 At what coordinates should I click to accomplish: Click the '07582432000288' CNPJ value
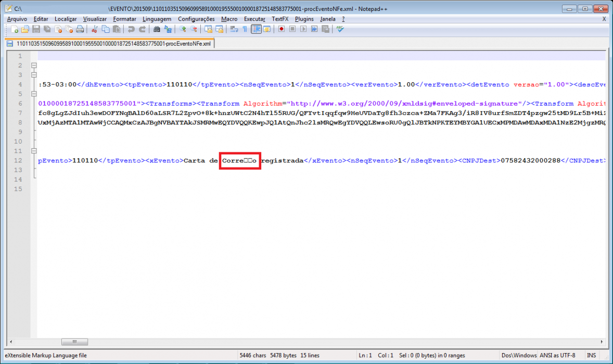coord(530,161)
